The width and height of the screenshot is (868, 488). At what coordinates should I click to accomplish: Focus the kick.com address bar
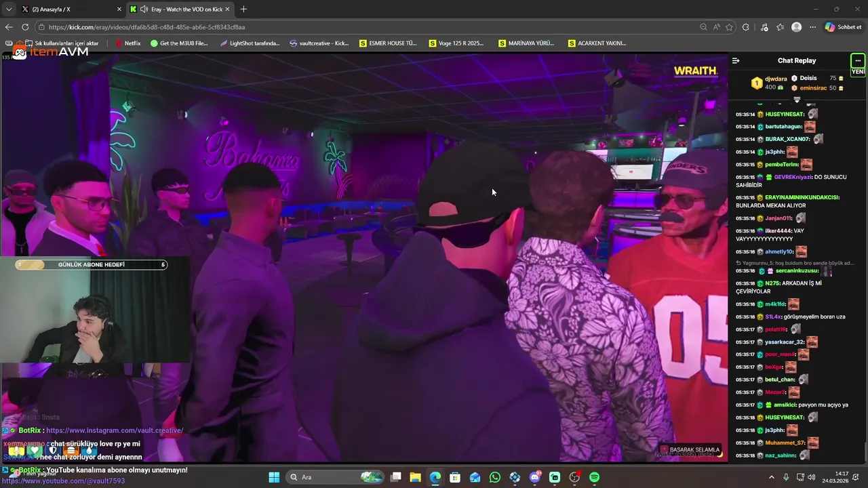tap(366, 27)
